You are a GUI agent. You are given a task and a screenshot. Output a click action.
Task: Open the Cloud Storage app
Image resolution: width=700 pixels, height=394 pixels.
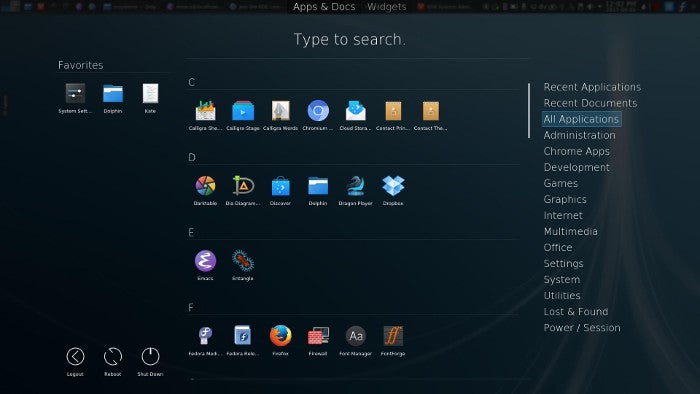pos(355,115)
